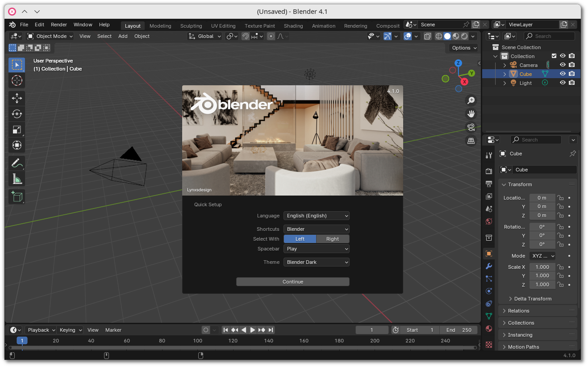The width and height of the screenshot is (588, 367).
Task: Open the View Layer properties tab icon
Action: point(489,196)
